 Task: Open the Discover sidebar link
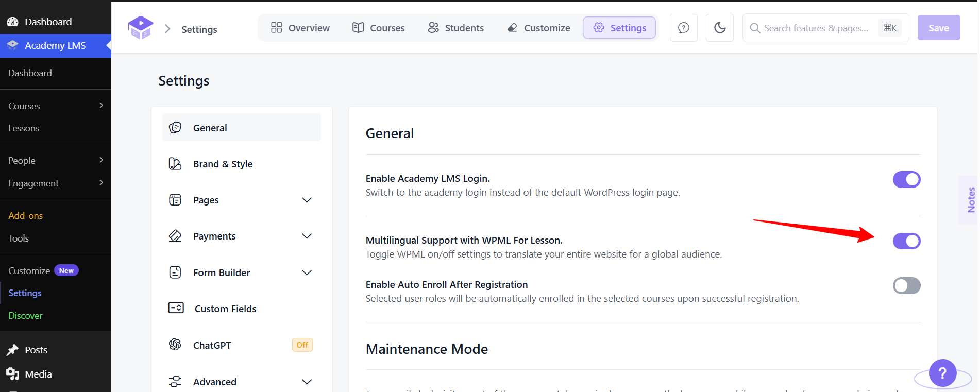click(x=26, y=316)
